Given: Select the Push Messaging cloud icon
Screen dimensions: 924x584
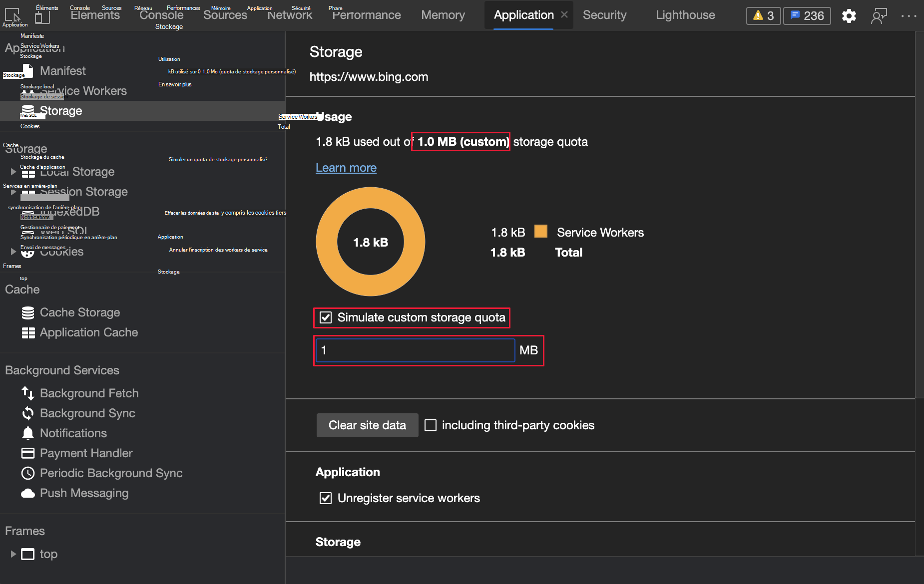Looking at the screenshot, I should click(x=28, y=494).
